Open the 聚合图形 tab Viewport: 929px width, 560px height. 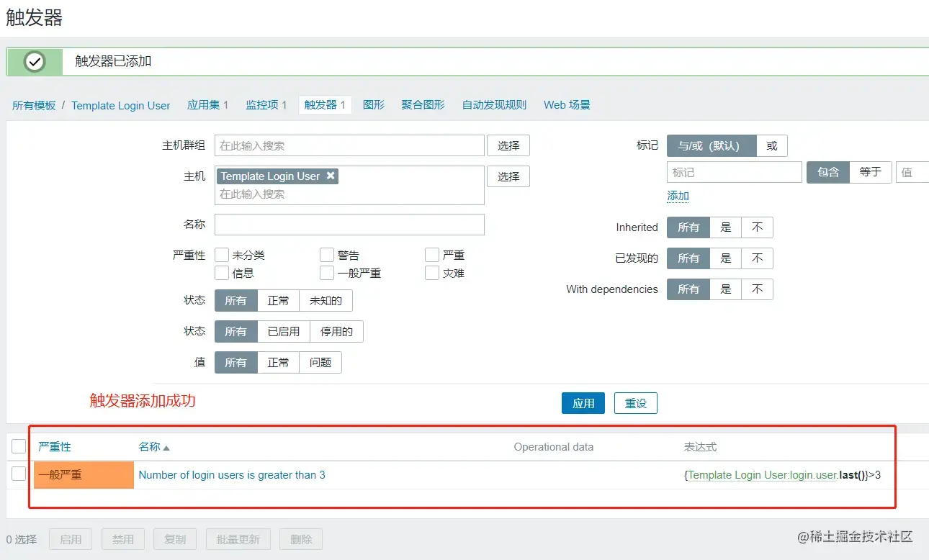423,104
